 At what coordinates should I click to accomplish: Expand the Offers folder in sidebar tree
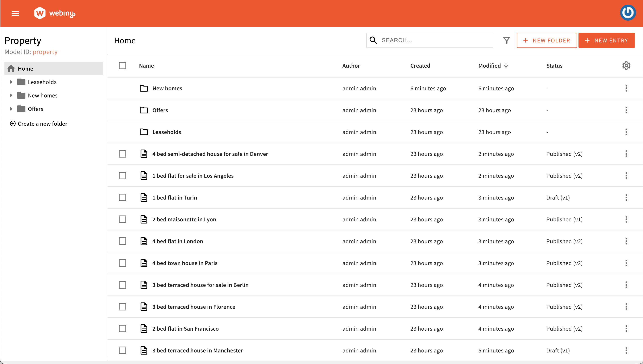point(11,109)
